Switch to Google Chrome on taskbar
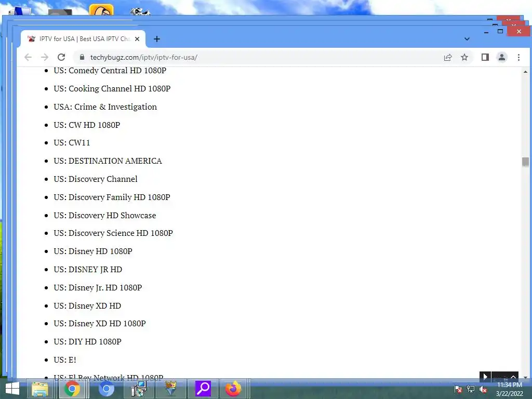Screen dimensions: 532x399 [72, 389]
